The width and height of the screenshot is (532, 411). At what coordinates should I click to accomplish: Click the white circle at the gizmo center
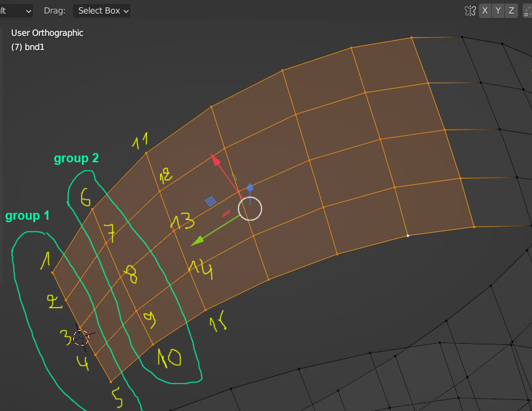(250, 209)
